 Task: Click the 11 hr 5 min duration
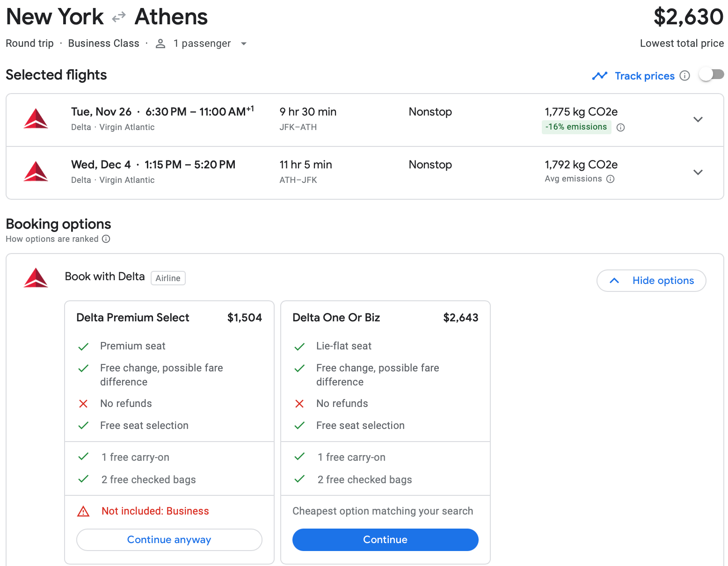(306, 165)
